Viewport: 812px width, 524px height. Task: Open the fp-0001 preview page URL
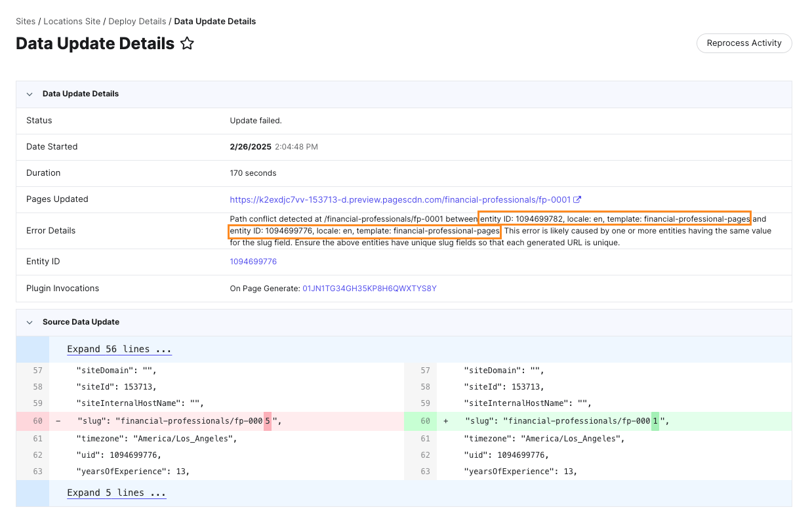point(400,199)
